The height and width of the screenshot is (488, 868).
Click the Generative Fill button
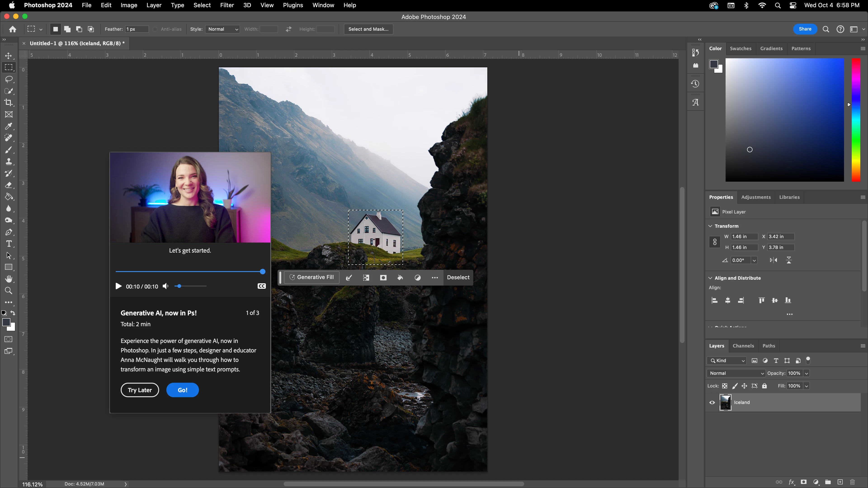pos(312,277)
